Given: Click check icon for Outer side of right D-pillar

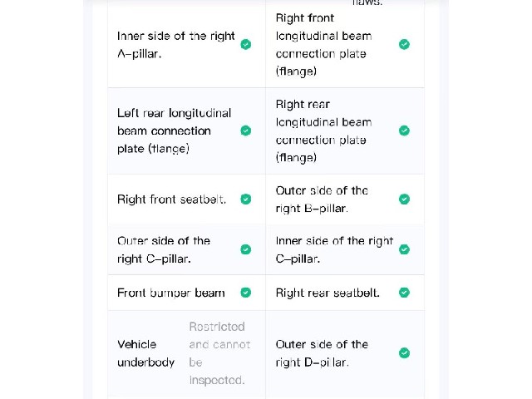Looking at the screenshot, I should point(404,352).
